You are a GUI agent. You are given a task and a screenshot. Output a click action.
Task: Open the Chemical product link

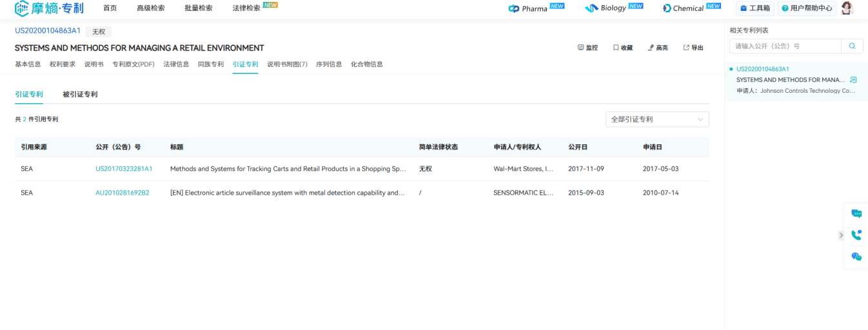(691, 8)
